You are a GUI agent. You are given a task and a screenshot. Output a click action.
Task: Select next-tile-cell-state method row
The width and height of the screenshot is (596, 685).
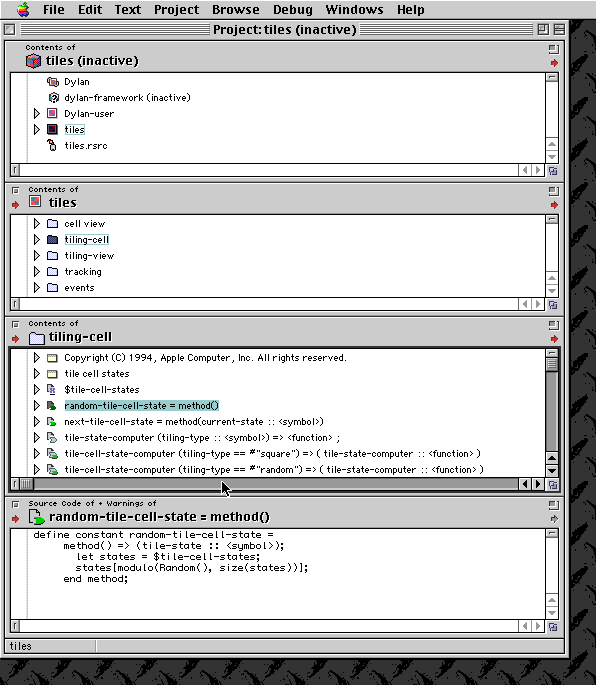tap(194, 422)
